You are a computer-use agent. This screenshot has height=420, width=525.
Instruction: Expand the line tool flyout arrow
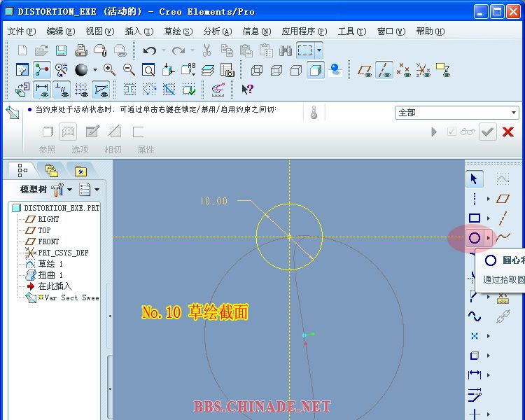pos(489,199)
